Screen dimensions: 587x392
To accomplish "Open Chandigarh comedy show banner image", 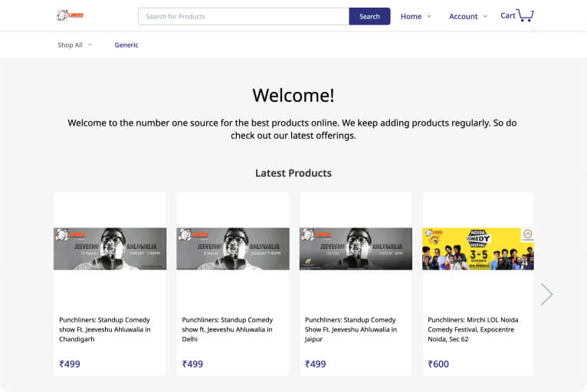I will pyautogui.click(x=110, y=249).
